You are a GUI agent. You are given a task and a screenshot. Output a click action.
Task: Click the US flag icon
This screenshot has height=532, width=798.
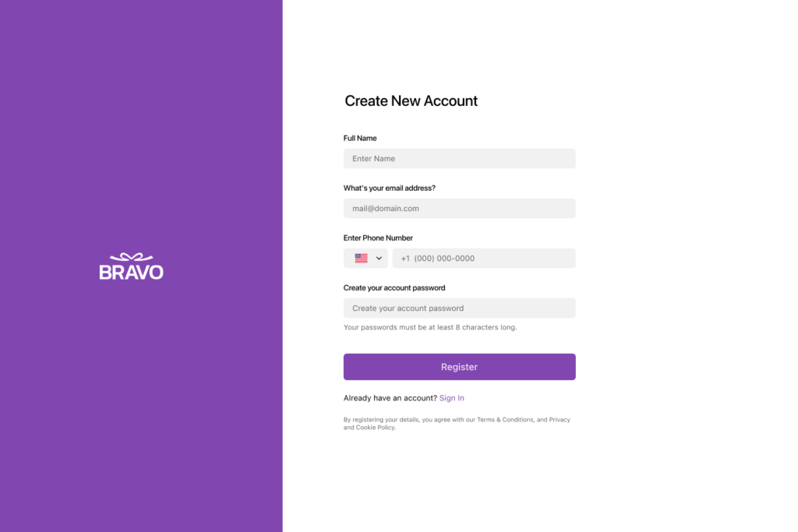pyautogui.click(x=361, y=259)
